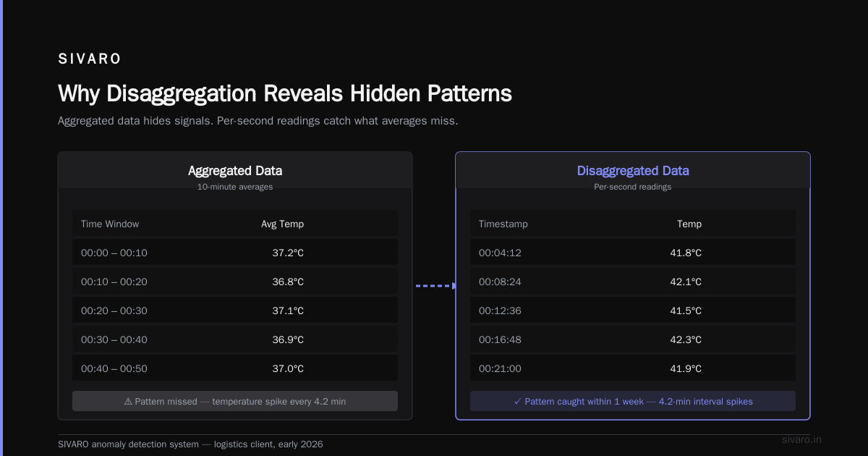Select the "36.8°C" average value
Screen dimensions: 868x456
[x=288, y=282]
